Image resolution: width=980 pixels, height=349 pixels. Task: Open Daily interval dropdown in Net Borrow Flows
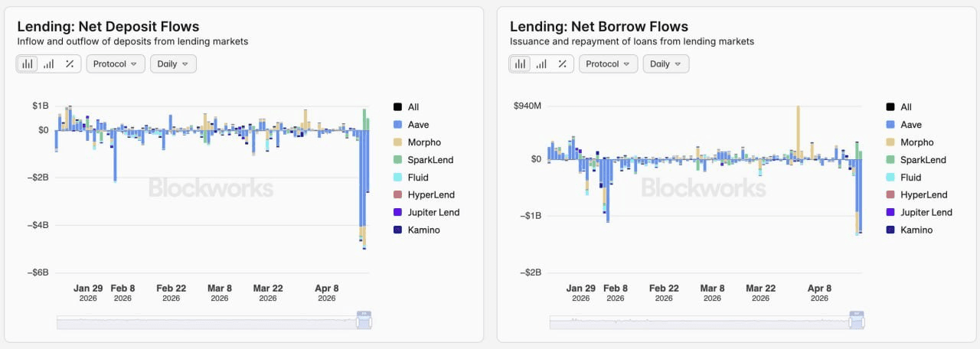click(665, 64)
